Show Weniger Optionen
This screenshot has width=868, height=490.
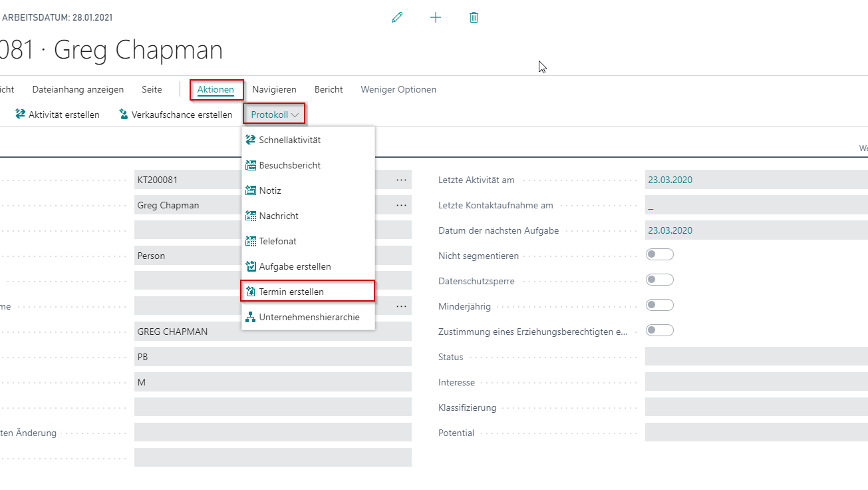tap(398, 89)
